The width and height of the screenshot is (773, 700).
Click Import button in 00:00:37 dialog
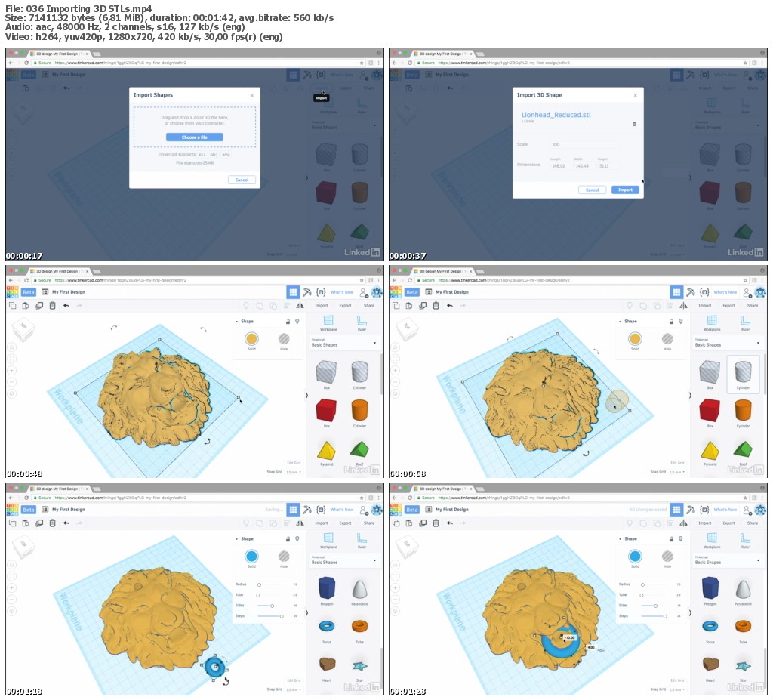click(625, 190)
